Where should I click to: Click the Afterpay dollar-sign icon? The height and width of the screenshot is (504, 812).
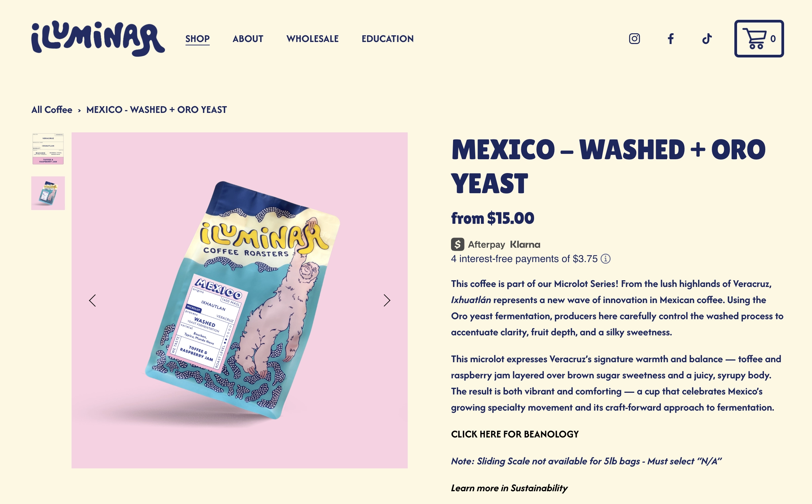[457, 244]
